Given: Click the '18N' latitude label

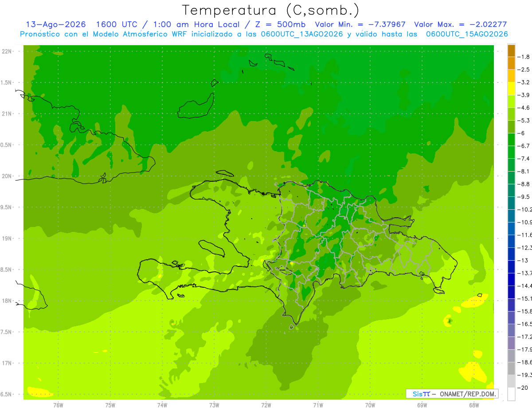Looking at the screenshot, I should [8, 301].
